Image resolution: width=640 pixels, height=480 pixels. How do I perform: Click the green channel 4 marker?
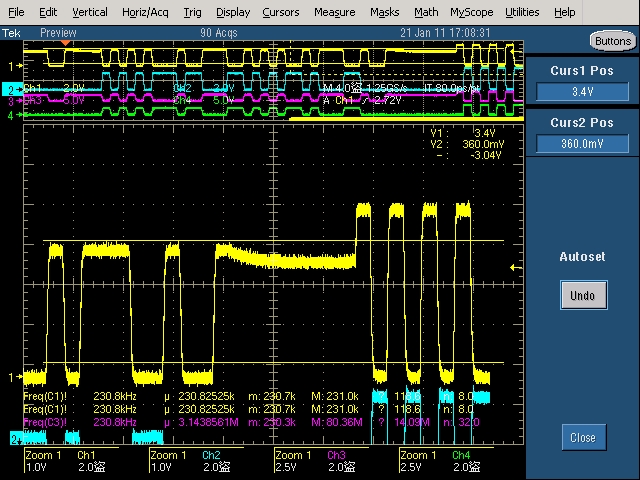(x=15, y=116)
